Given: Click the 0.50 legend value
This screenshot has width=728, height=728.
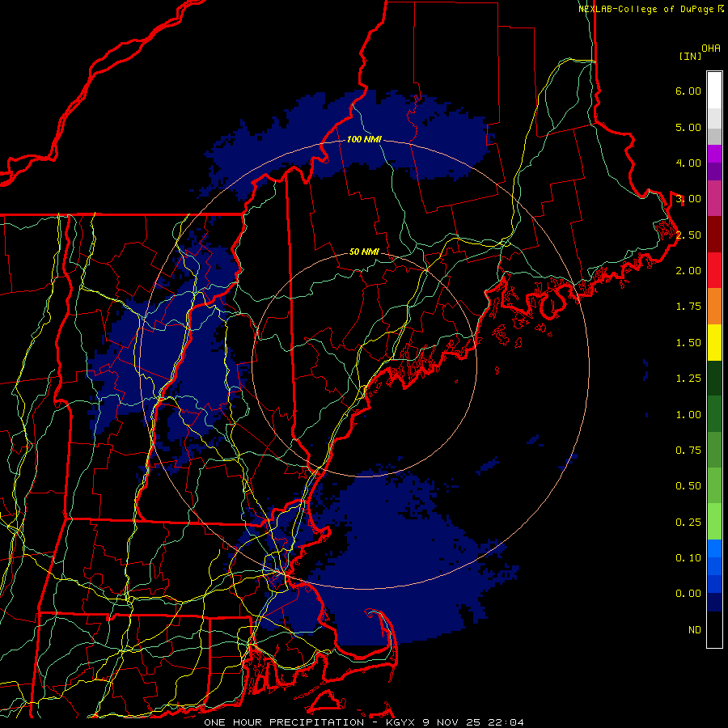Looking at the screenshot, I should [688, 486].
